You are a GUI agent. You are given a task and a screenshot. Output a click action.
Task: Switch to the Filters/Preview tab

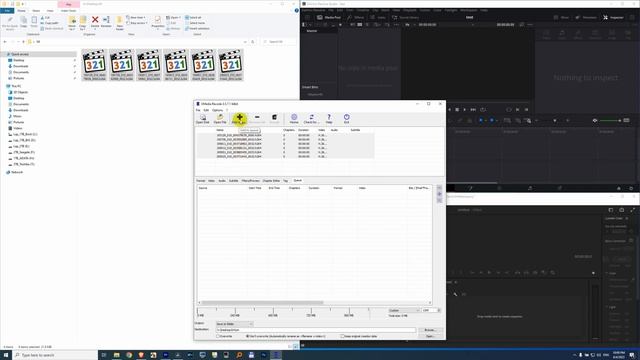click(251, 180)
